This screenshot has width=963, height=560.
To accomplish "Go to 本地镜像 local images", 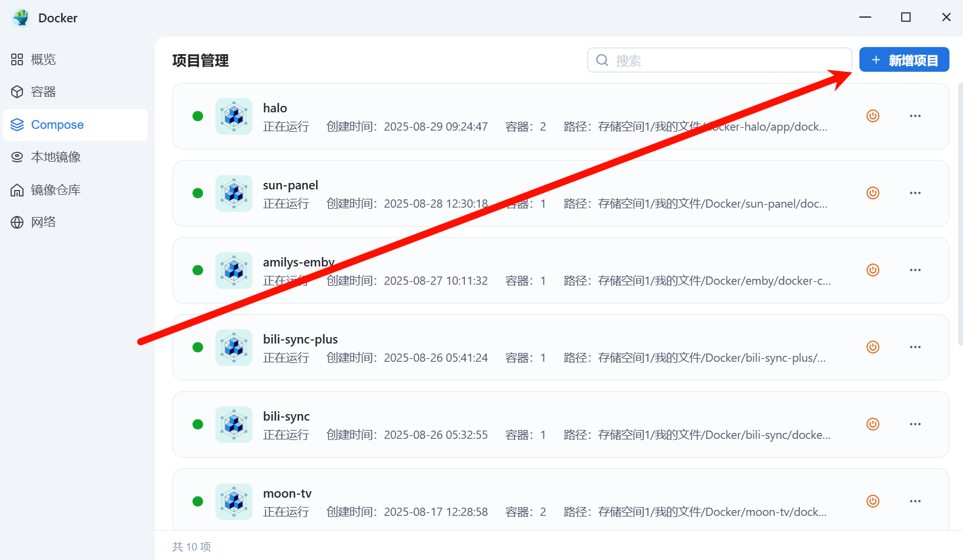I will (75, 157).
